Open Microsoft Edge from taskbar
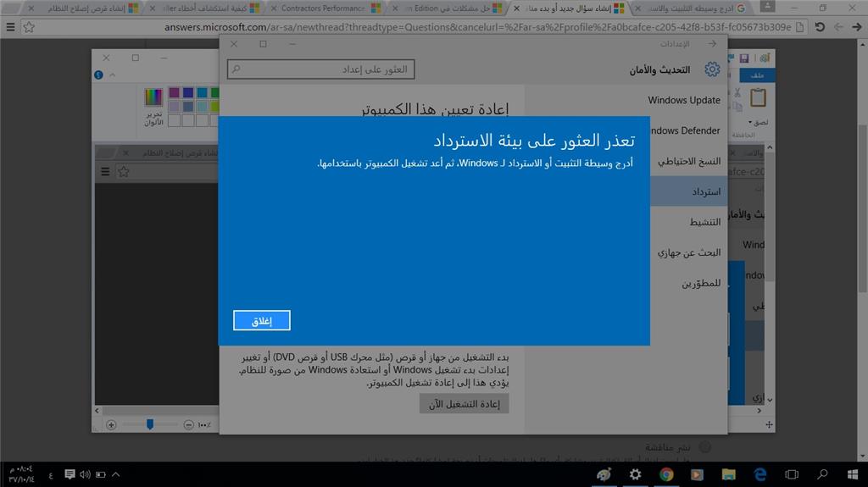Viewport: 868px width, 487px height. pos(760,474)
